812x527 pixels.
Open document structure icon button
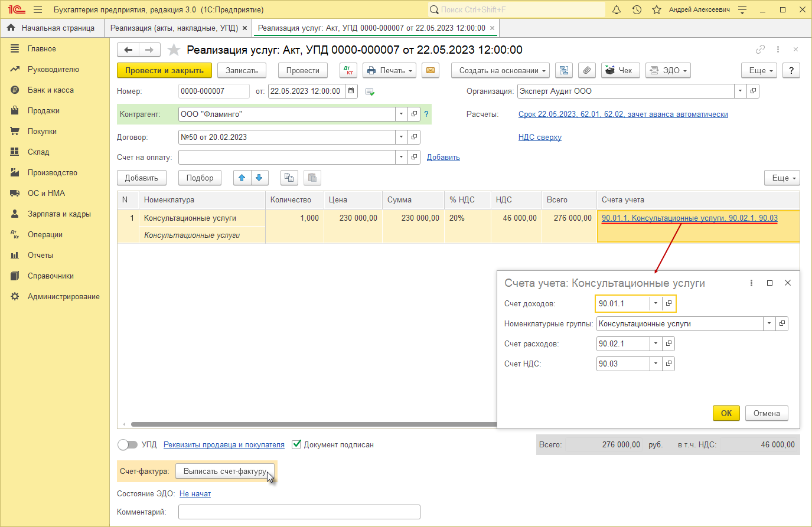[x=564, y=70]
